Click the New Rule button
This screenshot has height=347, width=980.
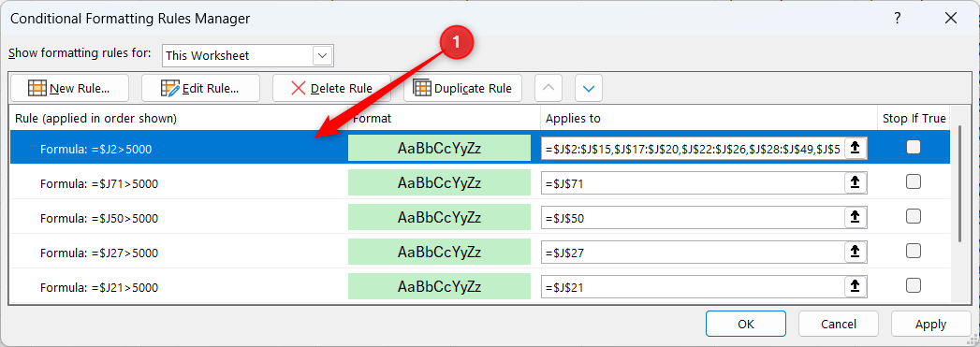(x=69, y=88)
